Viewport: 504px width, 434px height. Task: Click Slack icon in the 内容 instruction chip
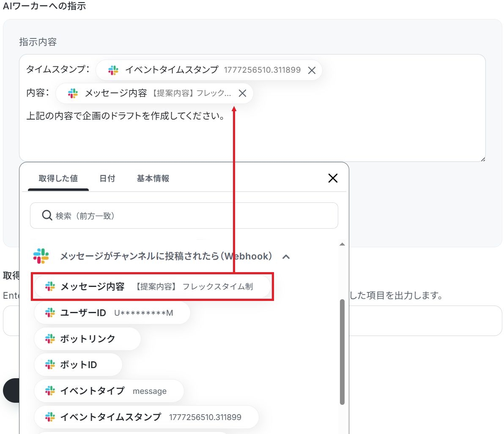click(73, 93)
